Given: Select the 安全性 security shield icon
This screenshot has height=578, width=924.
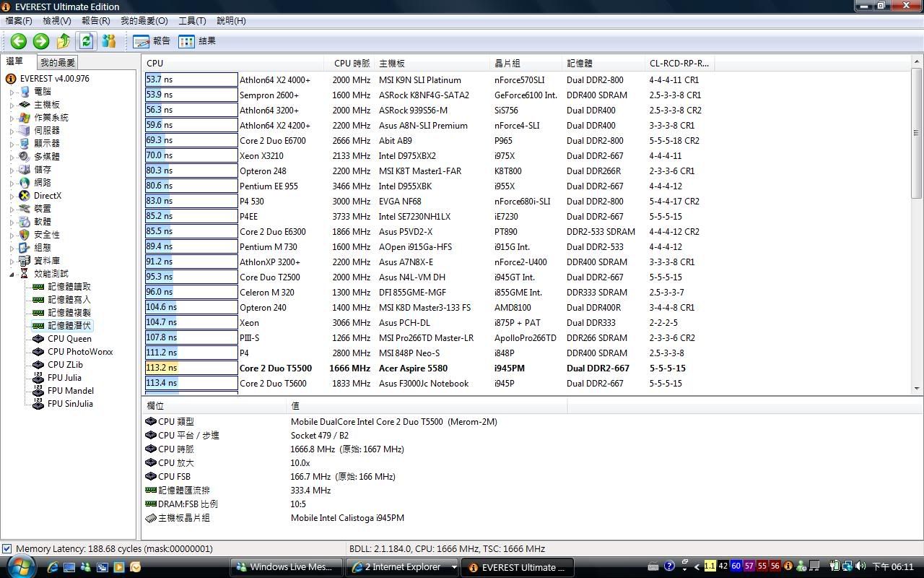Looking at the screenshot, I should [x=25, y=235].
